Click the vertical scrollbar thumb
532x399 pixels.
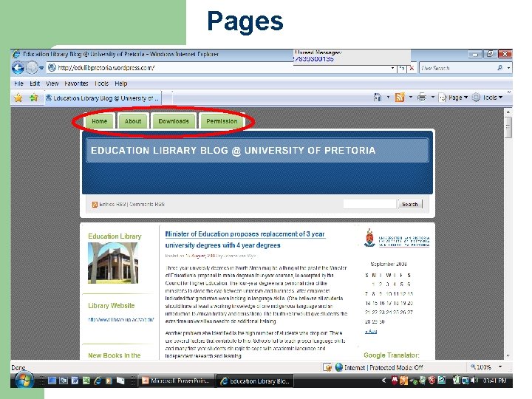pyautogui.click(x=508, y=128)
